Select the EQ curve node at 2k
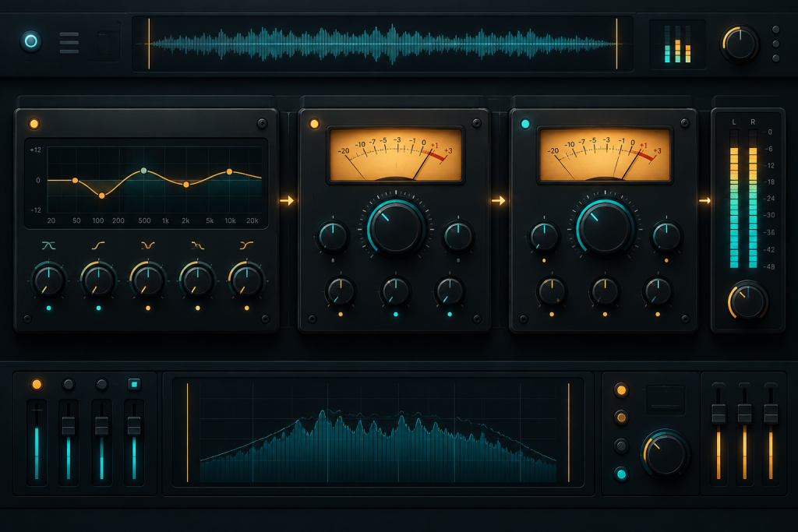This screenshot has height=532, width=798. click(186, 184)
